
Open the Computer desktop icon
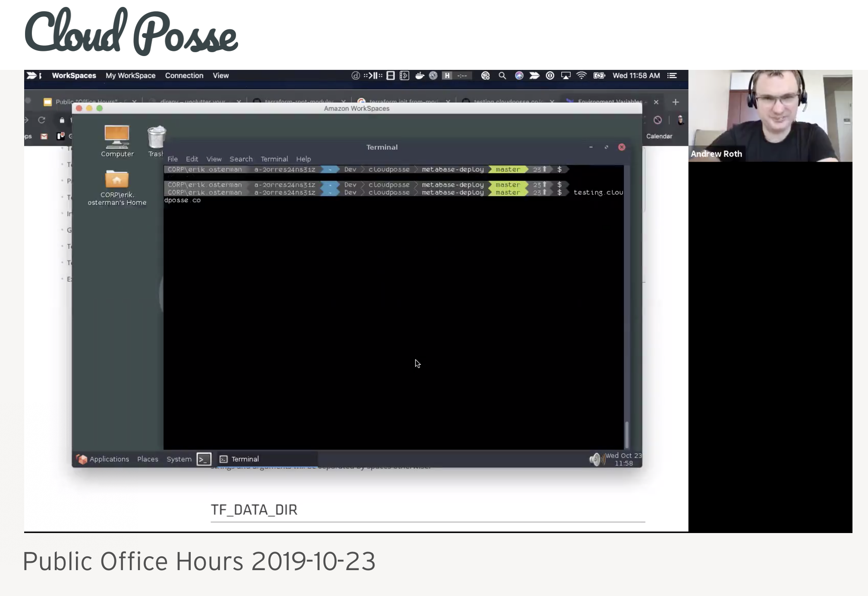117,141
